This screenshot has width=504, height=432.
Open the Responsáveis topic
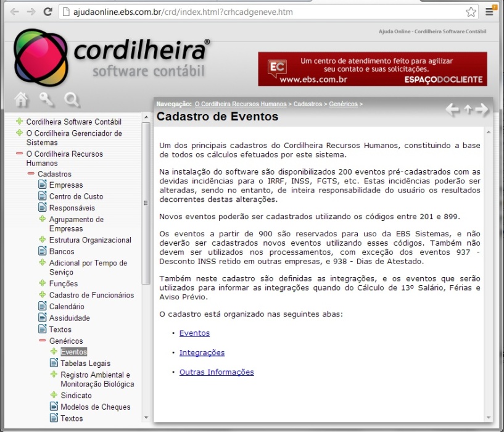pyautogui.click(x=72, y=208)
